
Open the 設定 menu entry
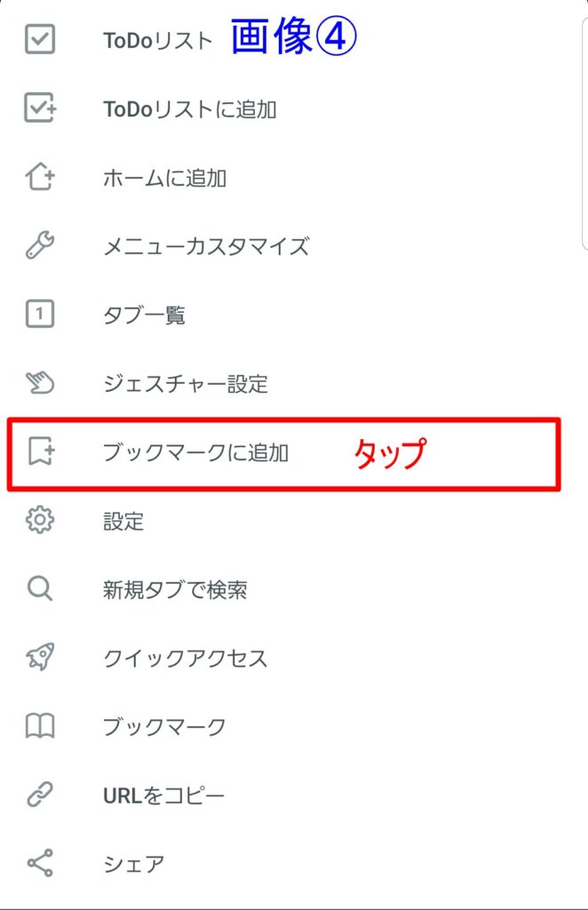[x=123, y=521]
